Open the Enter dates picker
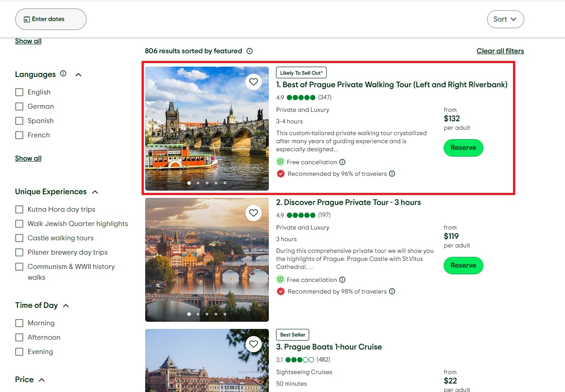The image size is (565, 392). (51, 19)
